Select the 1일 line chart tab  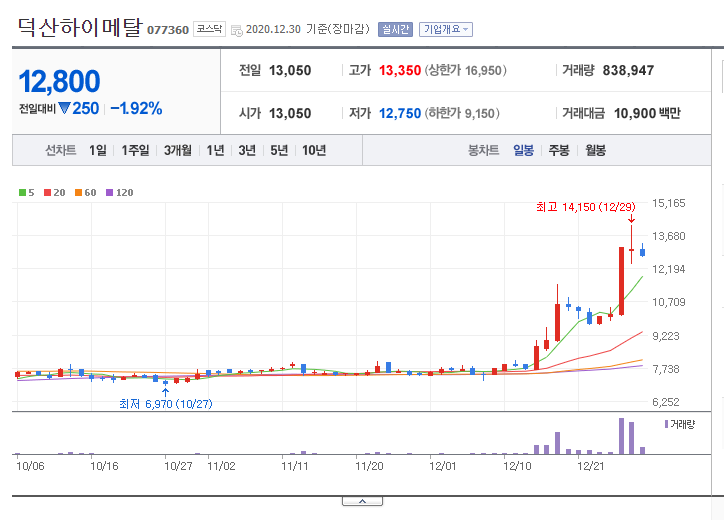[x=97, y=150]
